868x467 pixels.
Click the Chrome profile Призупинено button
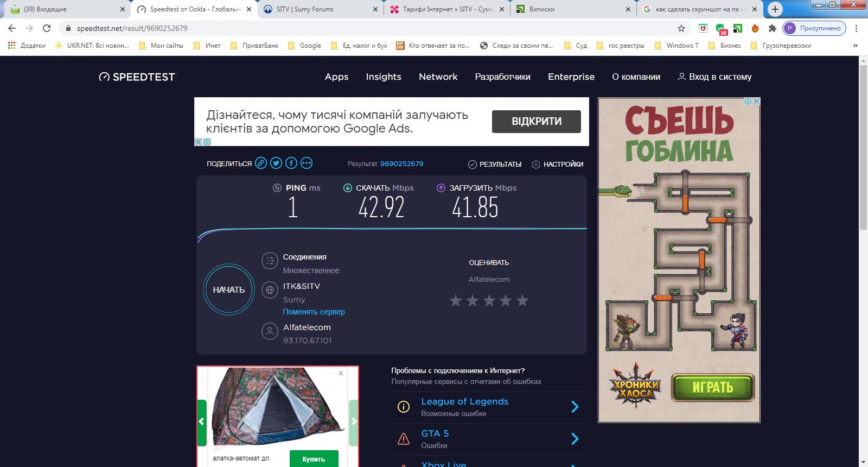pos(814,28)
